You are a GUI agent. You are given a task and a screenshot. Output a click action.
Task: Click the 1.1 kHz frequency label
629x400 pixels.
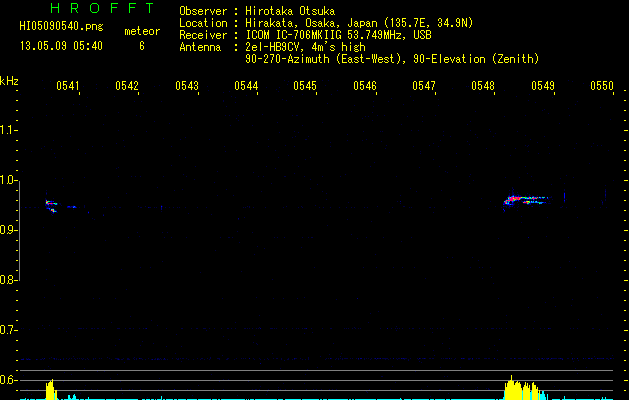(8, 130)
